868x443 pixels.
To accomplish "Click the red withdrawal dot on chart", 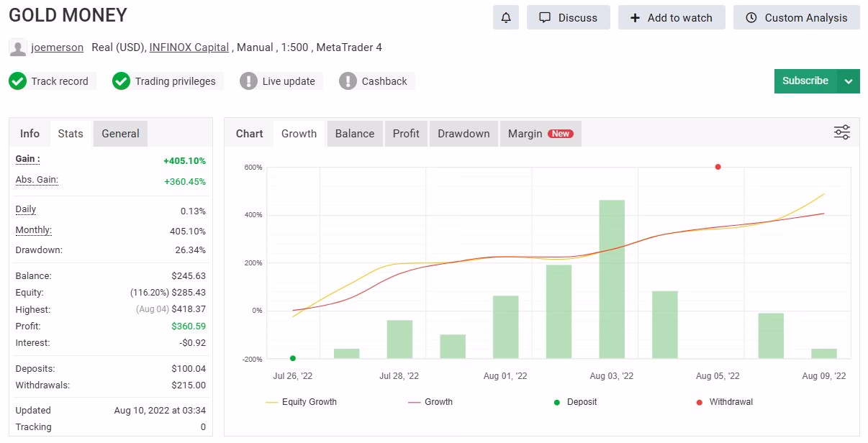I will click(x=718, y=167).
